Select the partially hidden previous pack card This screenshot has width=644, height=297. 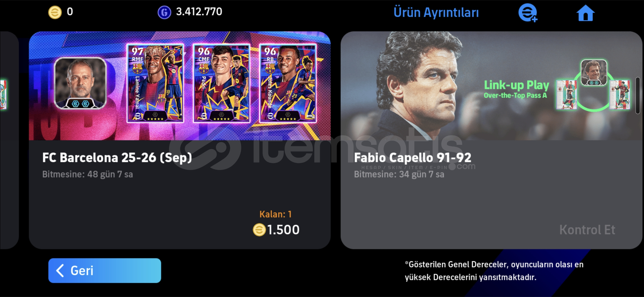pos(9,140)
